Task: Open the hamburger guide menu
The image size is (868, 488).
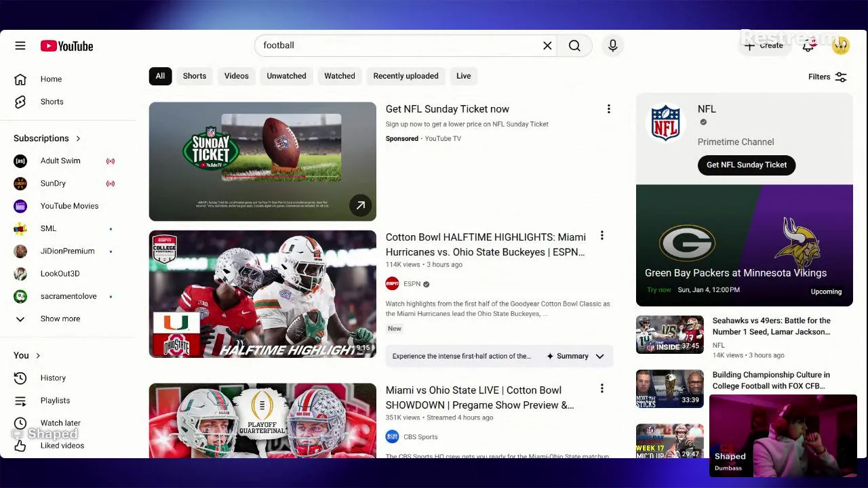Action: click(x=20, y=46)
